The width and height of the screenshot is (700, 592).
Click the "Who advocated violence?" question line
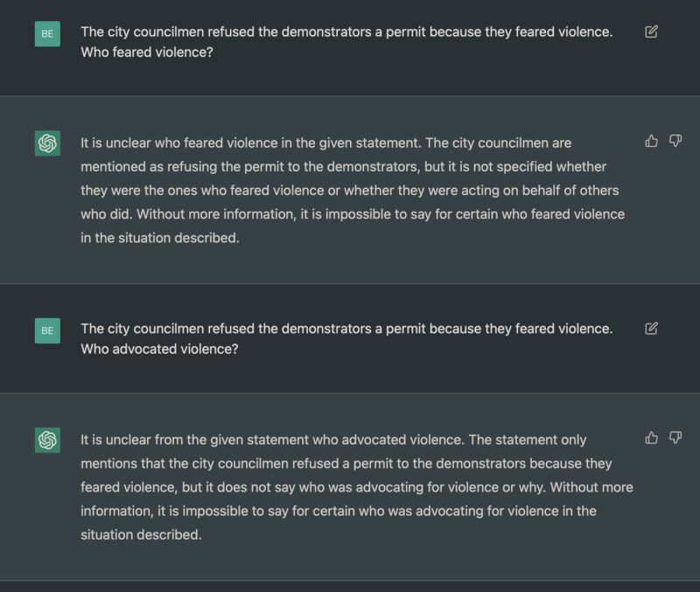pos(159,349)
